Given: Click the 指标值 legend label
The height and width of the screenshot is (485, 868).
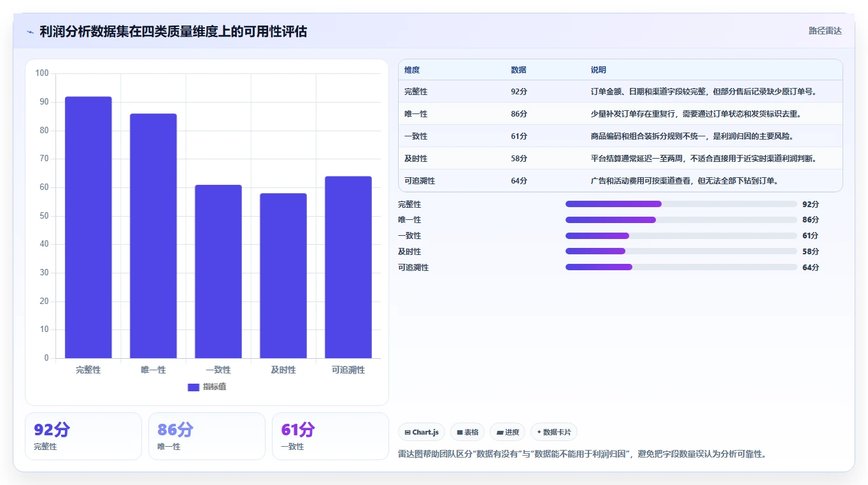Looking at the screenshot, I should pos(215,387).
